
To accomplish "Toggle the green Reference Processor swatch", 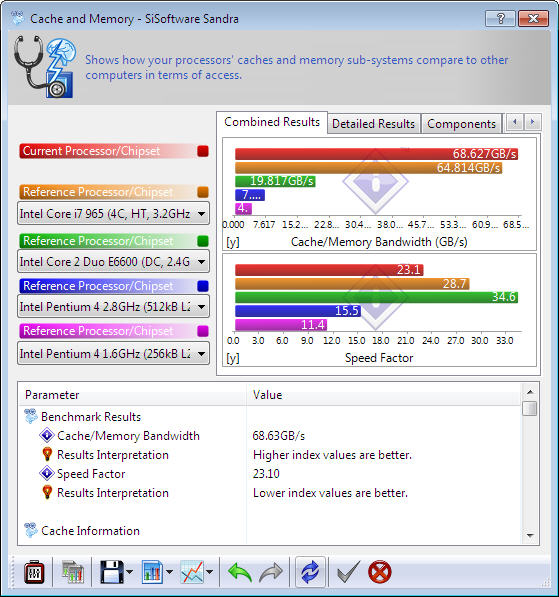I will (203, 241).
